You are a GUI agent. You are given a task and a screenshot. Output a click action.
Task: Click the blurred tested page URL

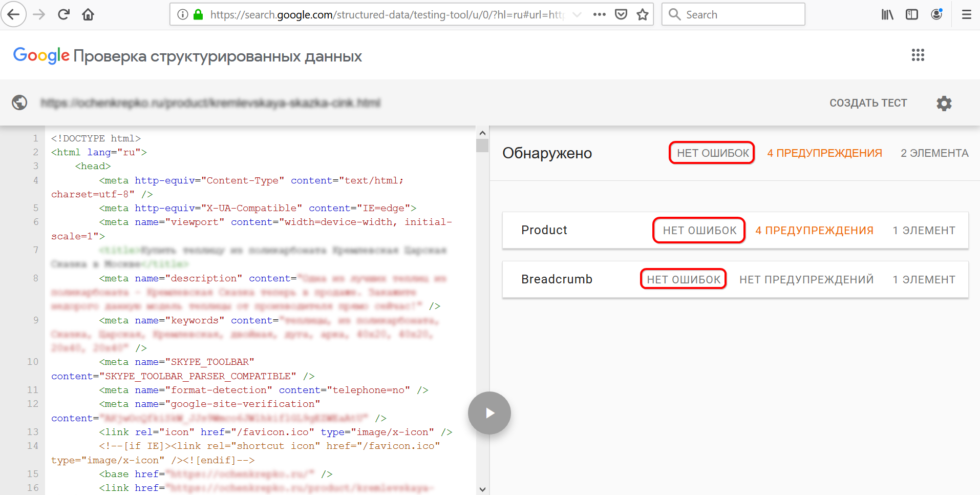click(x=210, y=103)
